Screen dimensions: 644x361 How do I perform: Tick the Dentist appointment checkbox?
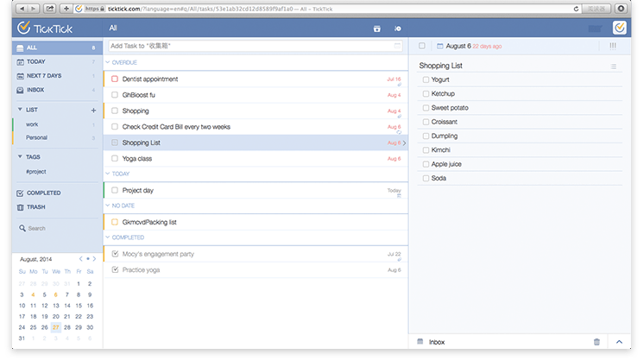click(x=115, y=79)
